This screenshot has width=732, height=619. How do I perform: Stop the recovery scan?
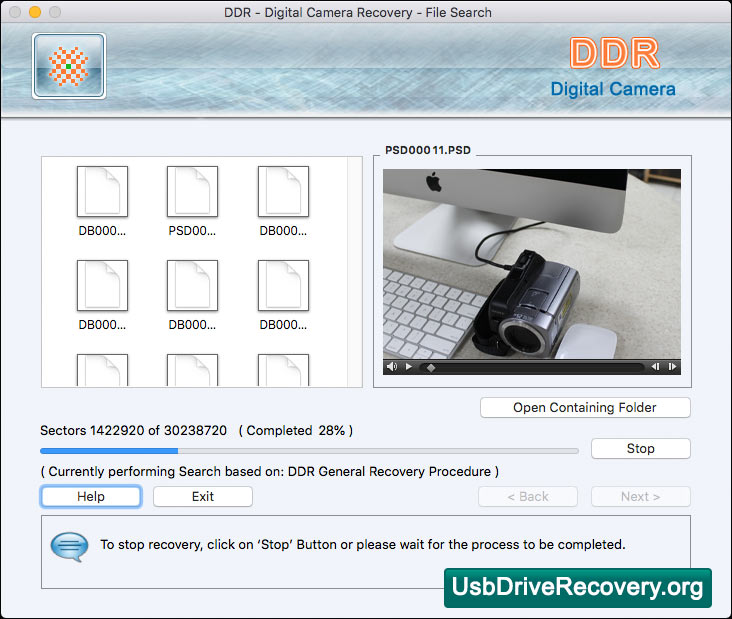click(x=640, y=449)
